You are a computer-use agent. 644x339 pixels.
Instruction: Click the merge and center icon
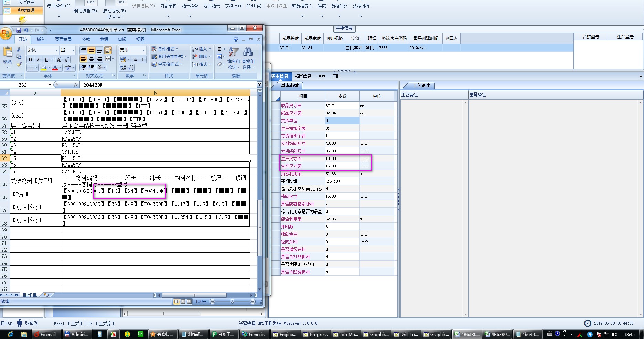[x=108, y=59]
